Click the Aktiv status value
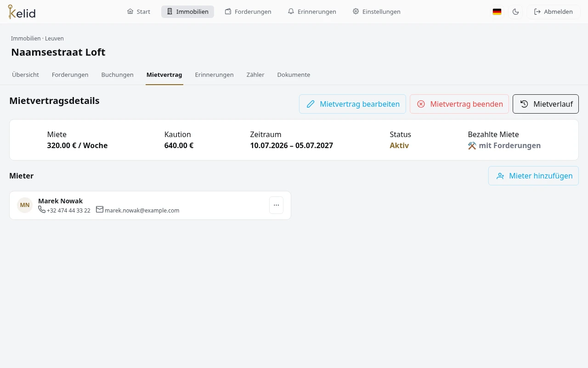588x368 pixels. [399, 146]
